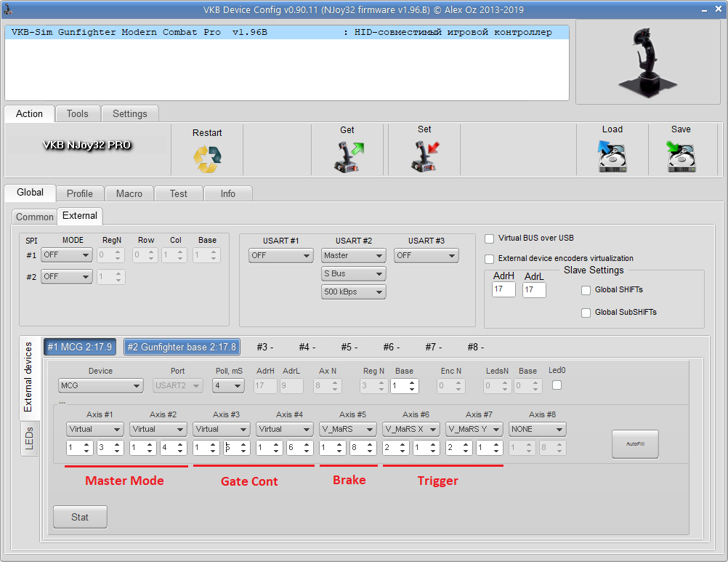Toggle External device encoders virtualization checkbox
Viewport: 728px width, 562px height.
pos(490,259)
